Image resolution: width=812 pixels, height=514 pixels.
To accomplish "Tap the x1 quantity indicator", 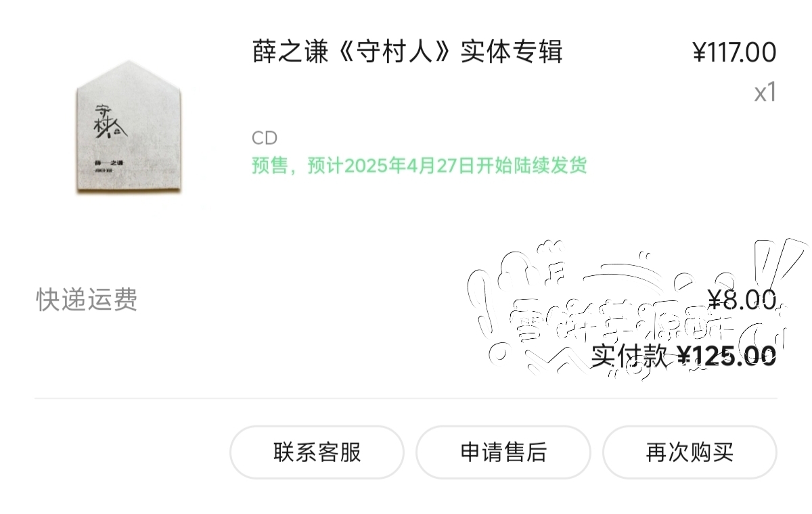I will 765,93.
